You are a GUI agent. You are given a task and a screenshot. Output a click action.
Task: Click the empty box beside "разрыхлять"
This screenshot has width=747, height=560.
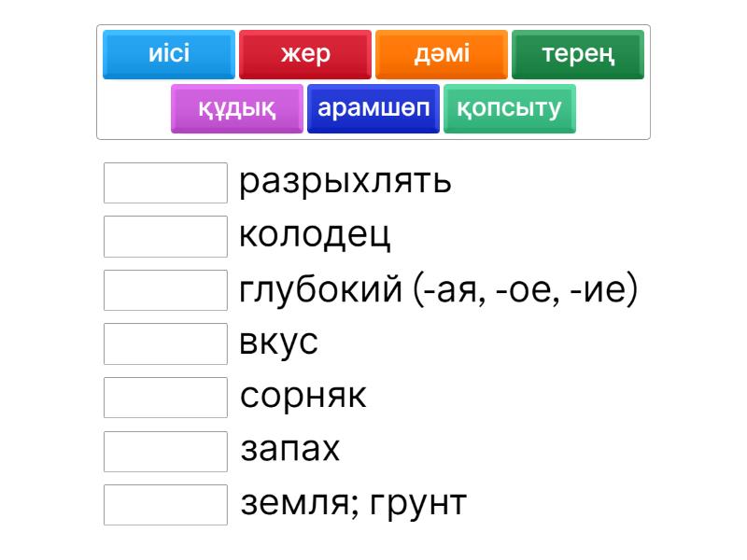tap(166, 182)
